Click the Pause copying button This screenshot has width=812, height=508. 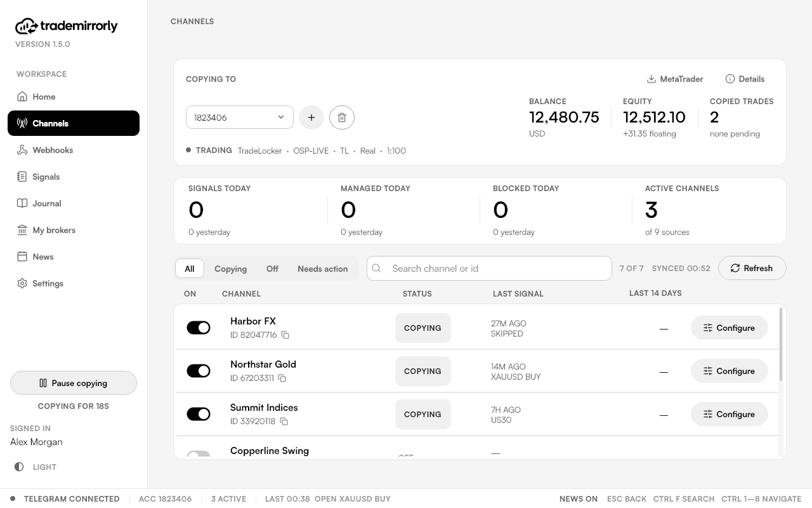point(74,383)
